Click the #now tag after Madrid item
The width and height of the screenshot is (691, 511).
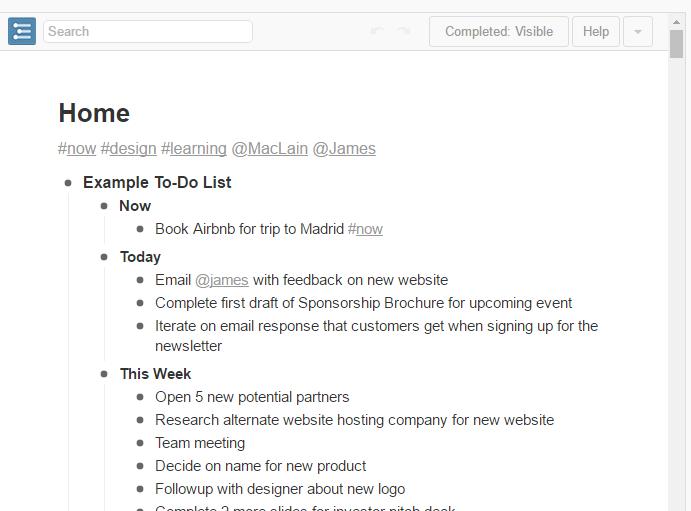(365, 229)
